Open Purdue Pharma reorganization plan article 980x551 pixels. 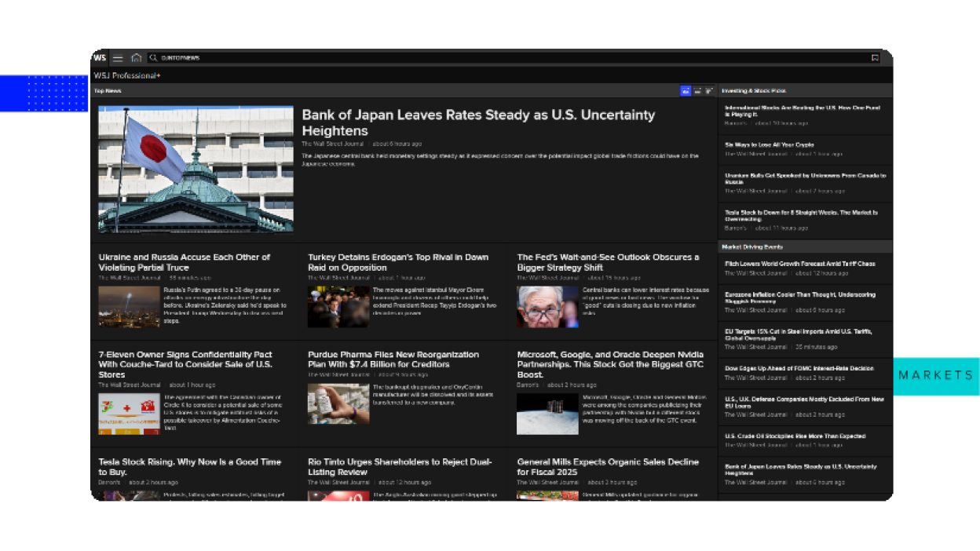coord(393,359)
